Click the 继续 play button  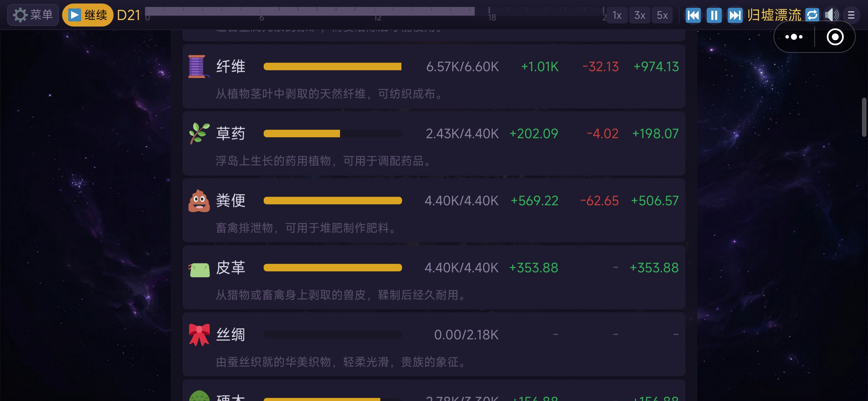point(88,15)
